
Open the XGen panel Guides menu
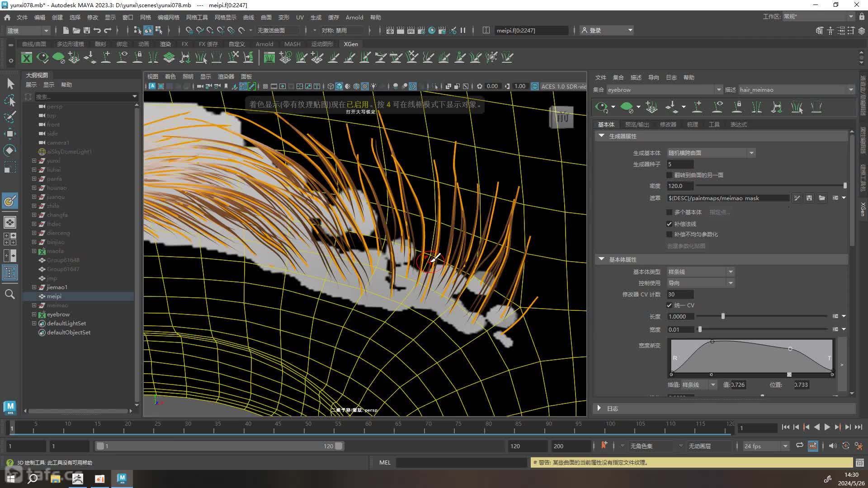point(654,77)
